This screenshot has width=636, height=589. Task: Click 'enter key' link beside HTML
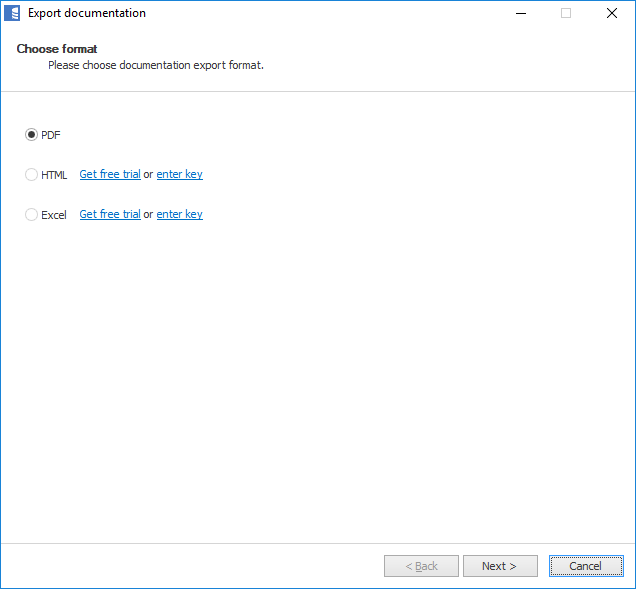tap(179, 175)
